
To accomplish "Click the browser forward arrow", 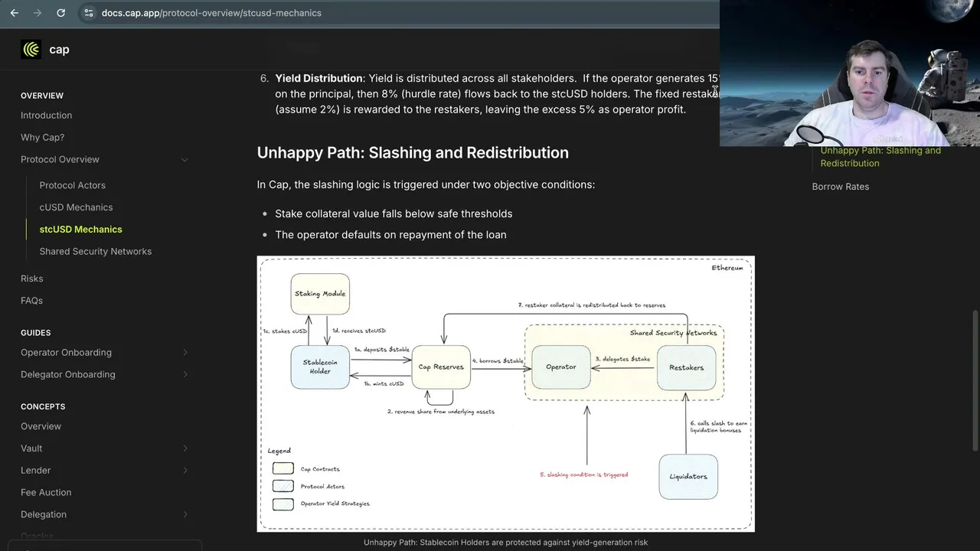I will (x=38, y=13).
